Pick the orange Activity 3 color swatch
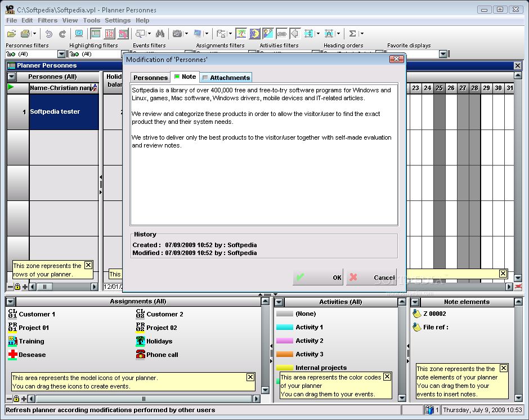The width and height of the screenshot is (529, 420). [x=284, y=354]
